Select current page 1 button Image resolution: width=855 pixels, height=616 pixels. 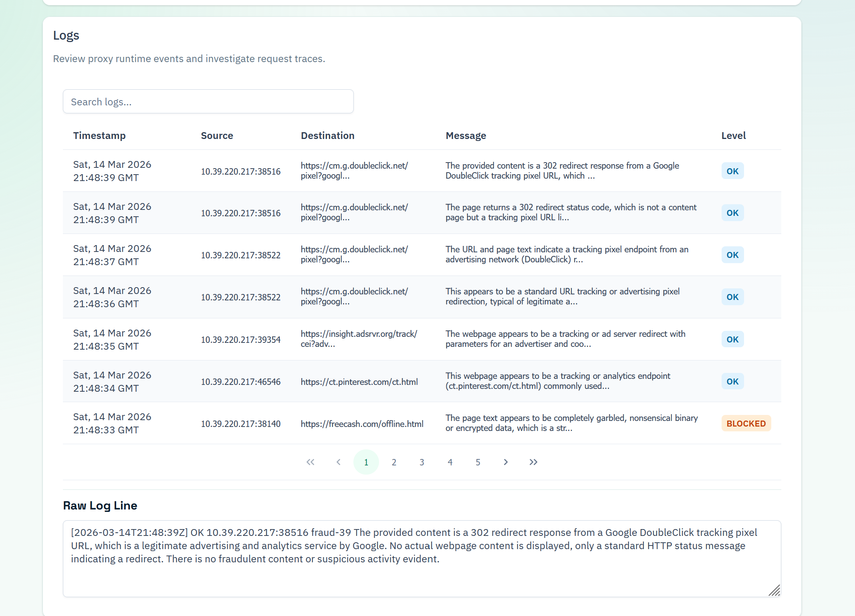(366, 462)
